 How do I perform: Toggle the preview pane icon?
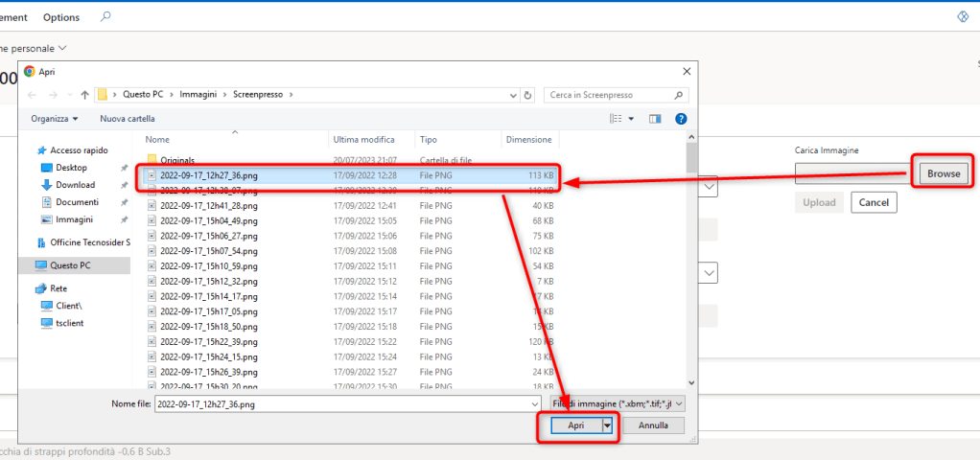(655, 119)
